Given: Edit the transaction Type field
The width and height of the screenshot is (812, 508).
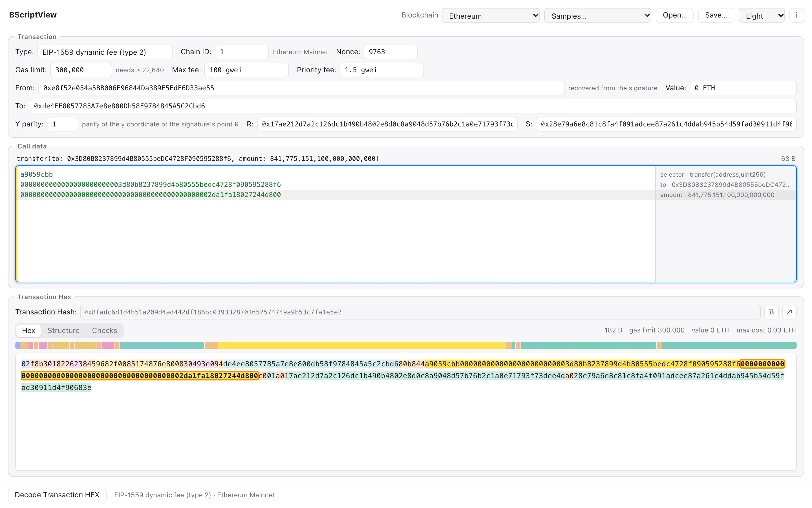Looking at the screenshot, I should coord(105,52).
